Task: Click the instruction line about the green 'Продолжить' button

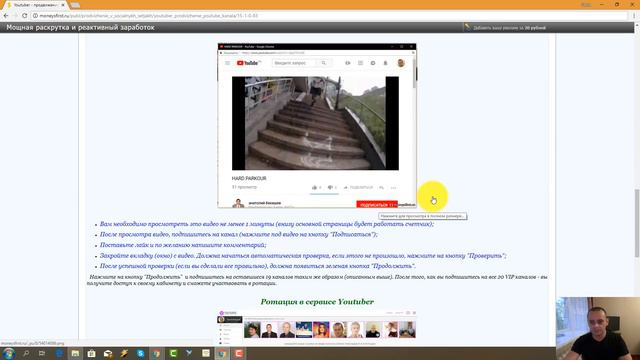Action: (258, 266)
